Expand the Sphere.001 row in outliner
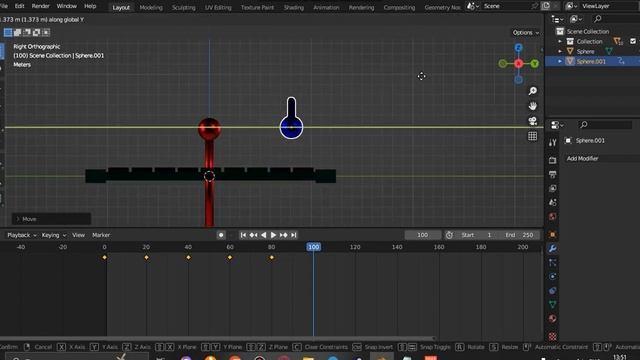 point(560,61)
